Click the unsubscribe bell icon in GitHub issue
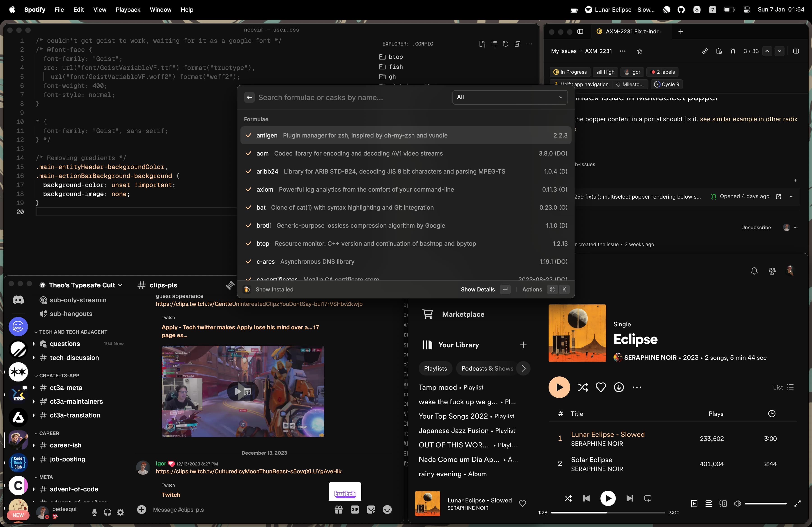The image size is (812, 527). (x=754, y=271)
